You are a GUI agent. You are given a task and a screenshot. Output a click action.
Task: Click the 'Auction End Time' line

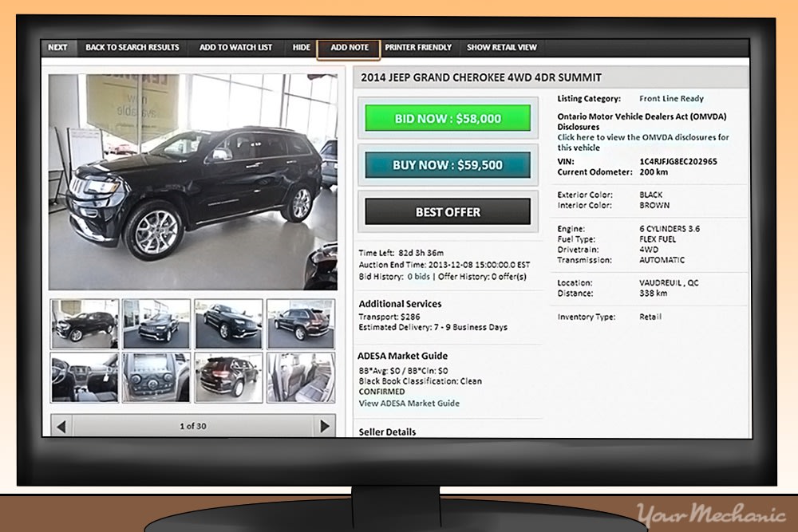(444, 265)
